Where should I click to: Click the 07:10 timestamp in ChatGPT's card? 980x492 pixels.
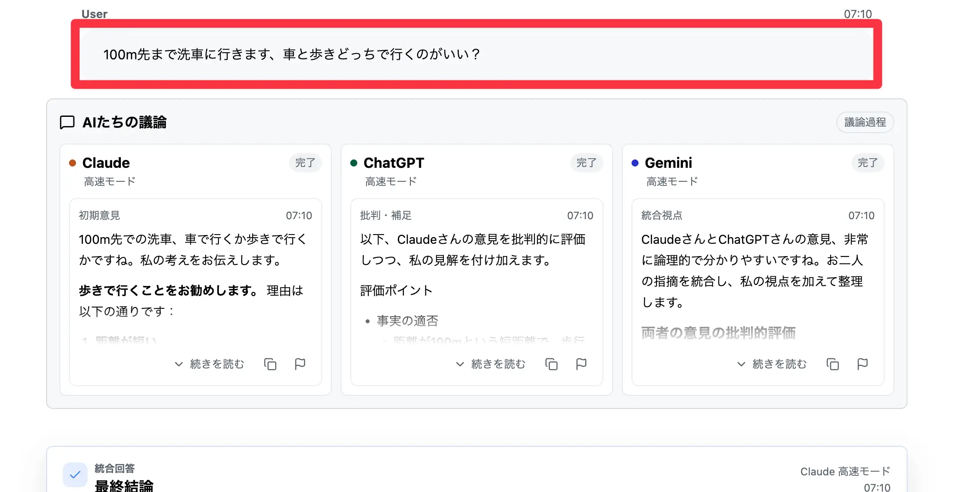coord(580,215)
